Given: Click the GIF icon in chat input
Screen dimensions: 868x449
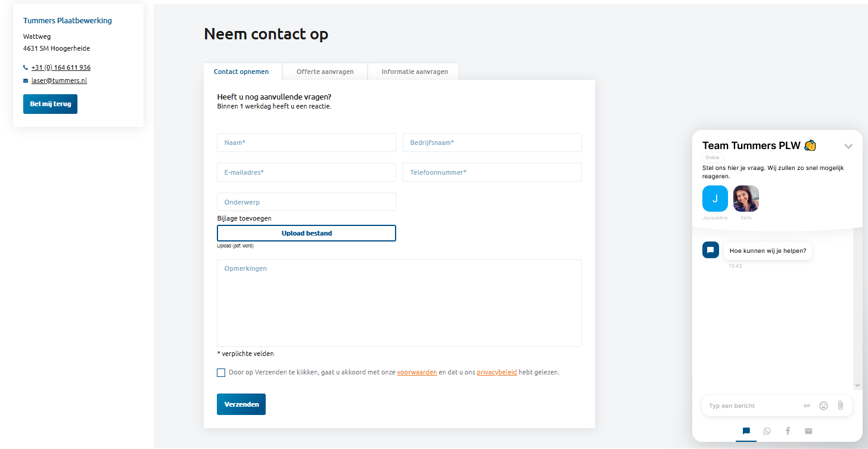Looking at the screenshot, I should coord(807,405).
